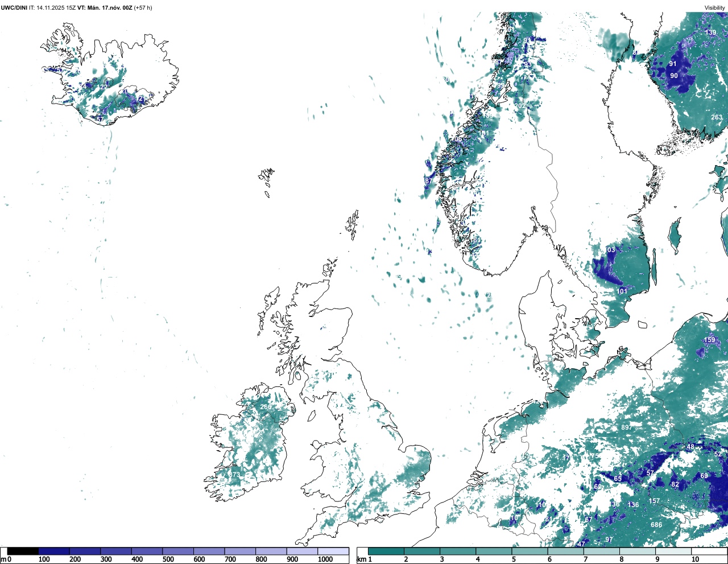Select the dark teal 1–2 km legend swatch
728x564 pixels.
(386, 551)
